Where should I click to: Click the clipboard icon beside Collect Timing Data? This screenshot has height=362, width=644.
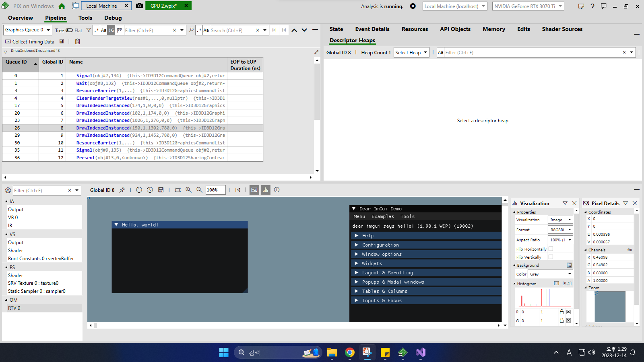[78, 41]
